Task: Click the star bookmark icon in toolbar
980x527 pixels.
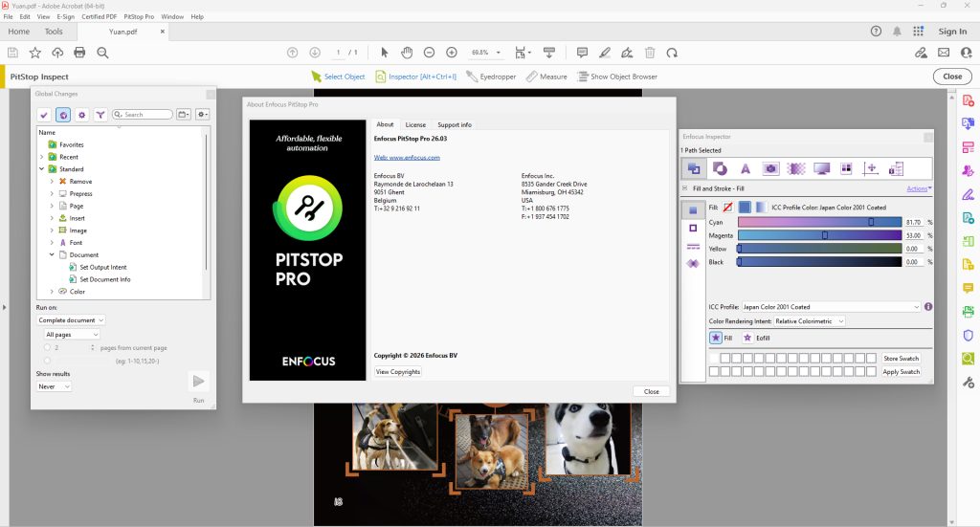Action: tap(35, 53)
